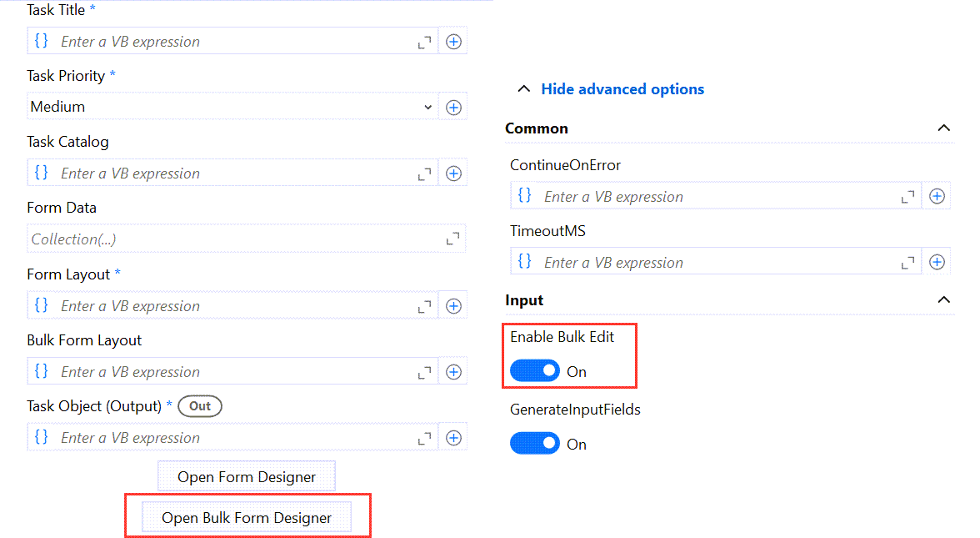The width and height of the screenshot is (980, 538).
Task: Click plus icon beside Task Priority dropdown
Action: pyautogui.click(x=453, y=107)
